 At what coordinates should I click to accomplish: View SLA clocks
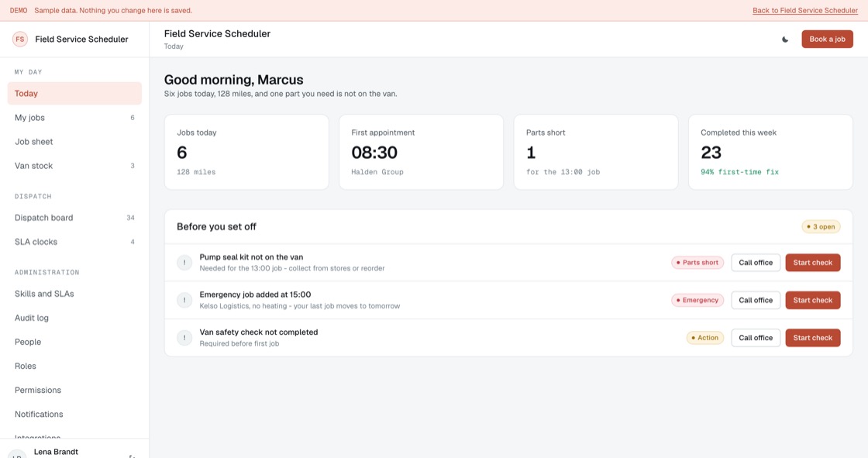pyautogui.click(x=74, y=242)
